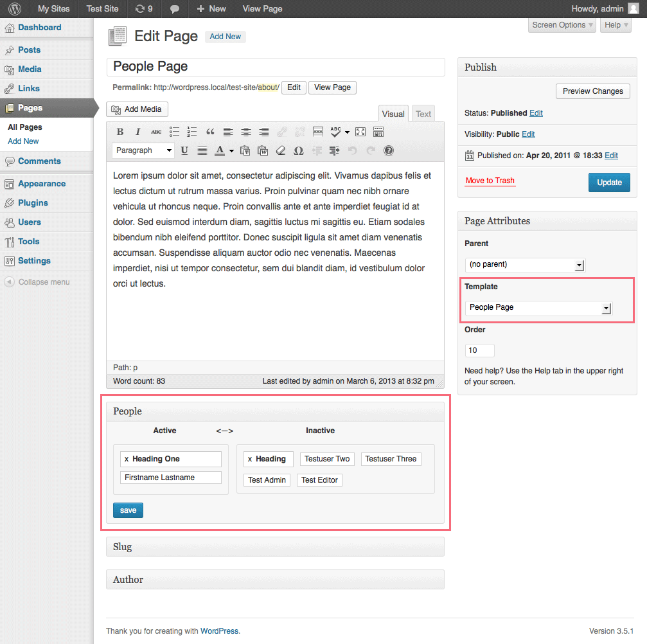
Task: Open the Parent page dropdown
Action: (525, 264)
